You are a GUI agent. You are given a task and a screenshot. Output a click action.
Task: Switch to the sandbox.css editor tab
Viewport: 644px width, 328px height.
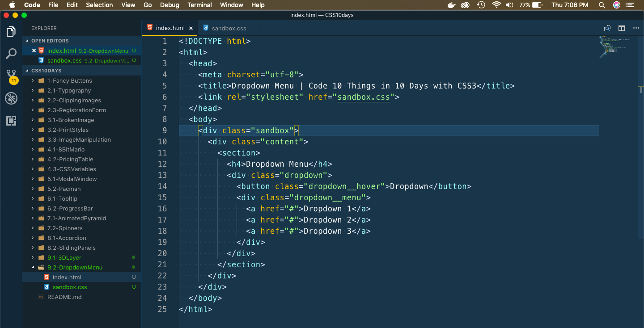[229, 28]
